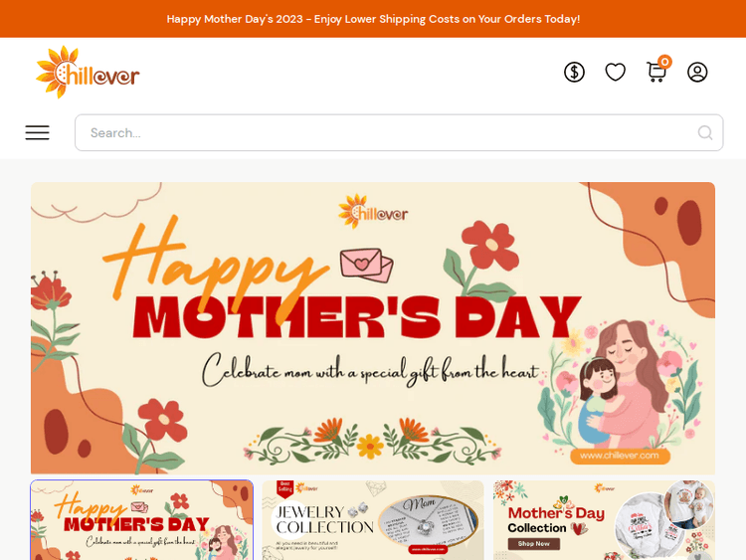
Task: Click the pink envelope in hero banner
Action: pyautogui.click(x=366, y=265)
